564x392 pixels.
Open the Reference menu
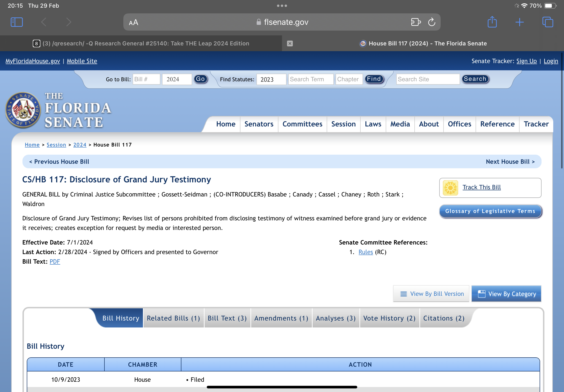pos(497,124)
